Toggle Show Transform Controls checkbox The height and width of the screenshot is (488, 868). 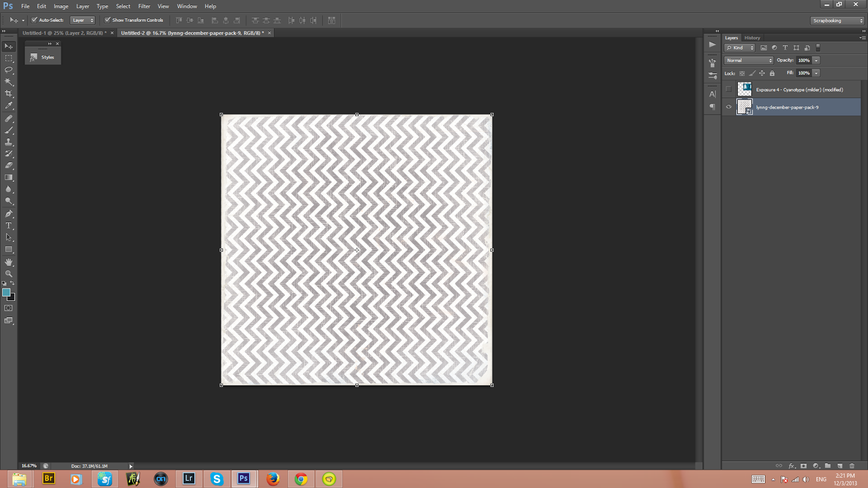(x=107, y=20)
